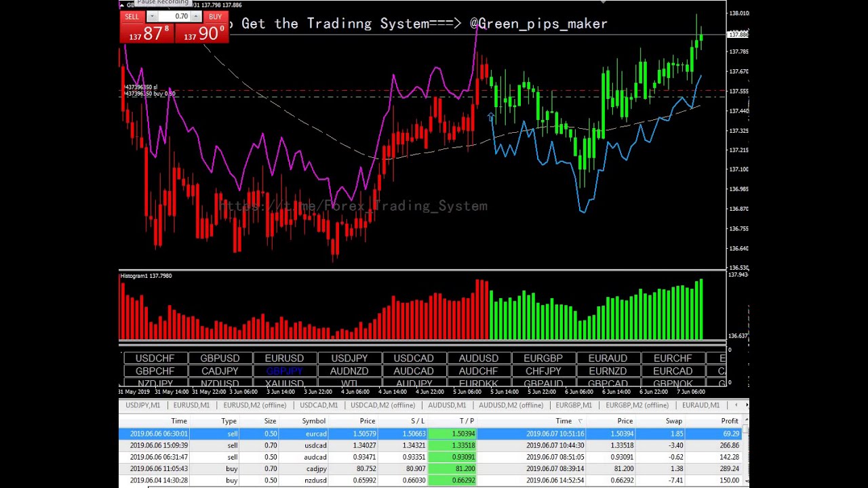Viewport: 868px width, 488px height.
Task: Select the usdcad trade row
Action: (431, 445)
